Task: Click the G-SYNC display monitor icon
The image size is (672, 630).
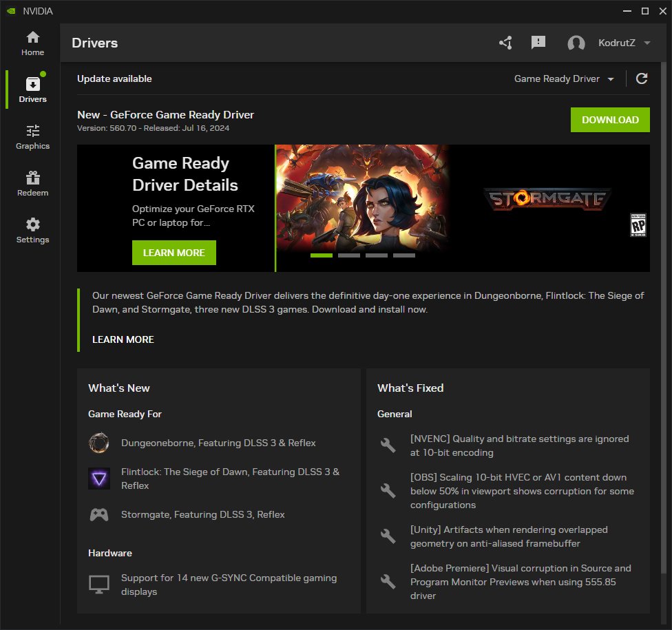Action: click(98, 584)
